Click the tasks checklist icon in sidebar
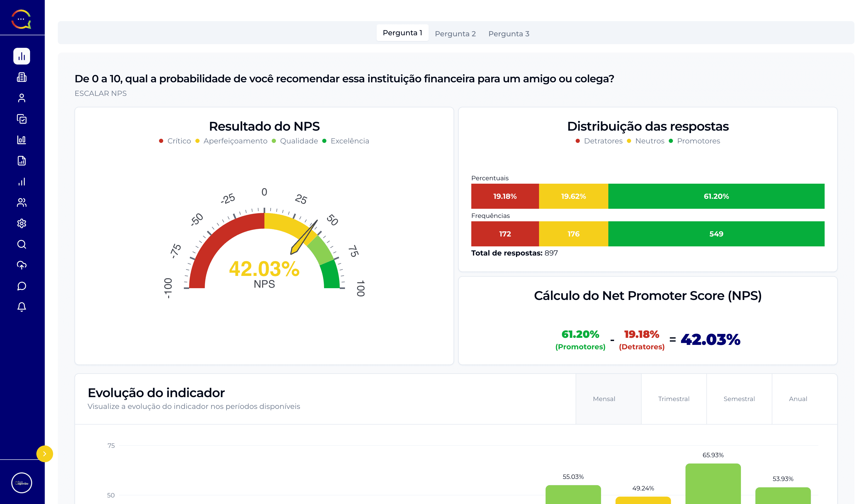Viewport: 867px width, 504px height. [x=22, y=119]
